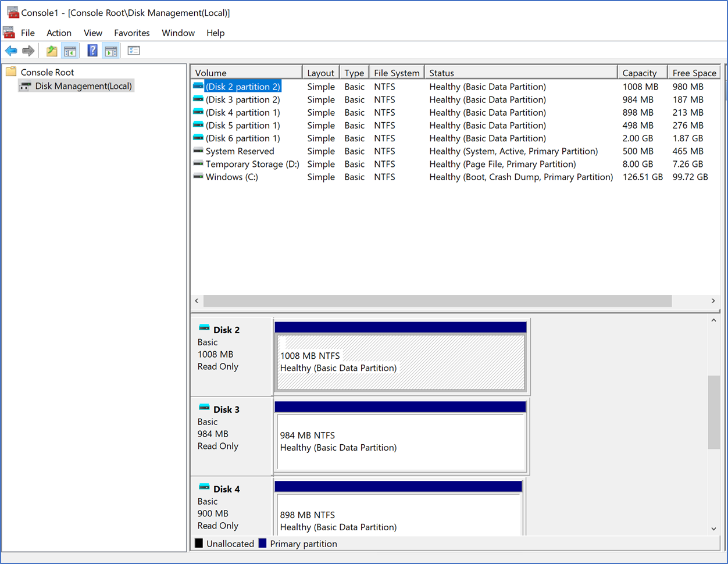The height and width of the screenshot is (564, 728).
Task: Click the volume icon of Disk 2 partition 2
Action: pyautogui.click(x=198, y=87)
